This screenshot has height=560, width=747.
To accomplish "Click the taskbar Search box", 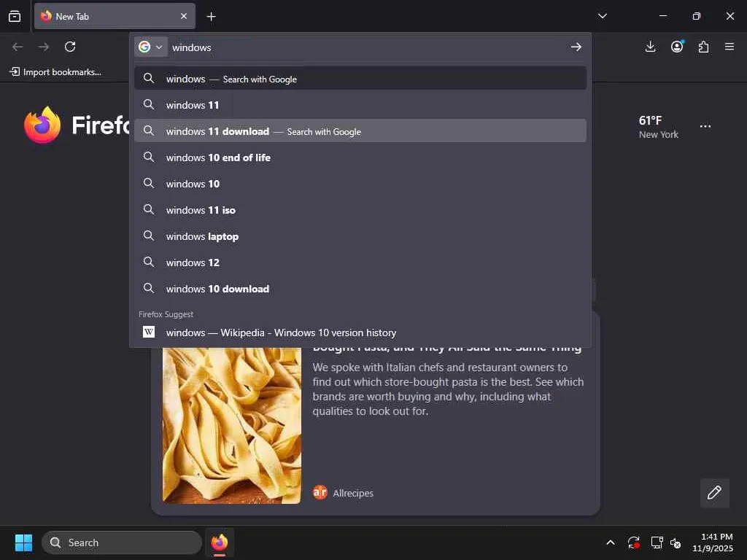I will (x=122, y=542).
